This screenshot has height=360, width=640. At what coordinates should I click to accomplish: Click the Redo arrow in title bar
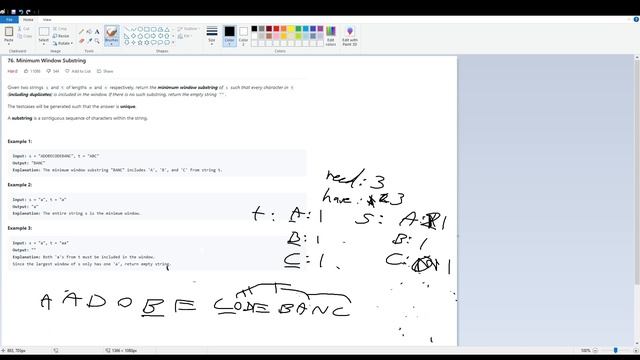28,12
